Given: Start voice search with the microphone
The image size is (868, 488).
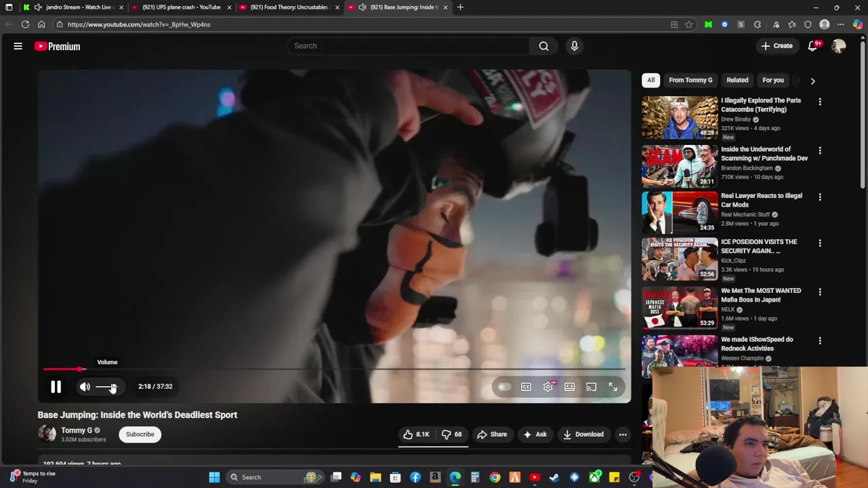Looking at the screenshot, I should pos(574,46).
